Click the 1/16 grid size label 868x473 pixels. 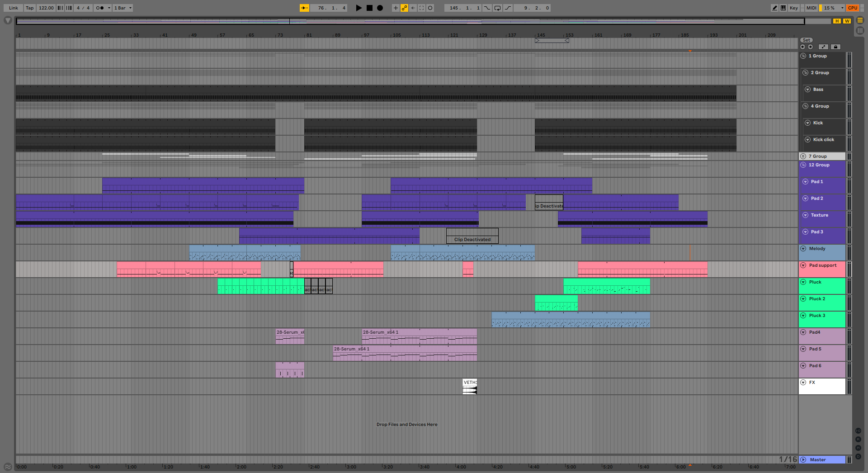click(x=788, y=459)
